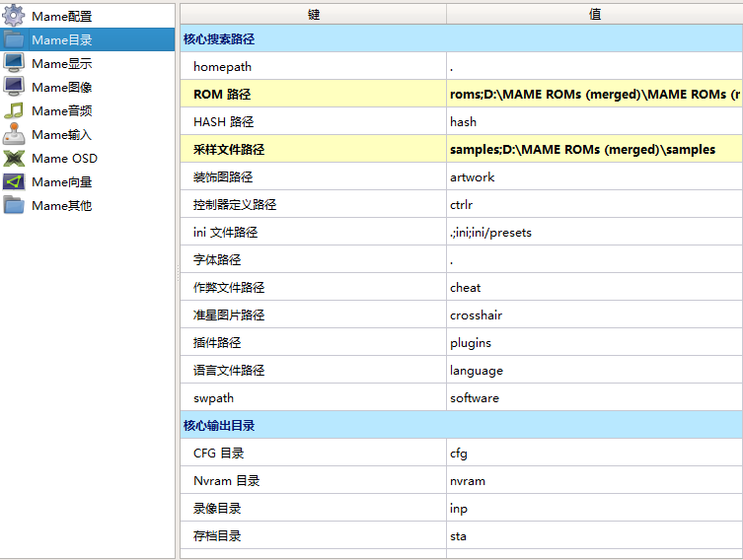Viewport: 743px width, 560px height.
Task: Edit the sta value cell
Action: (x=595, y=536)
